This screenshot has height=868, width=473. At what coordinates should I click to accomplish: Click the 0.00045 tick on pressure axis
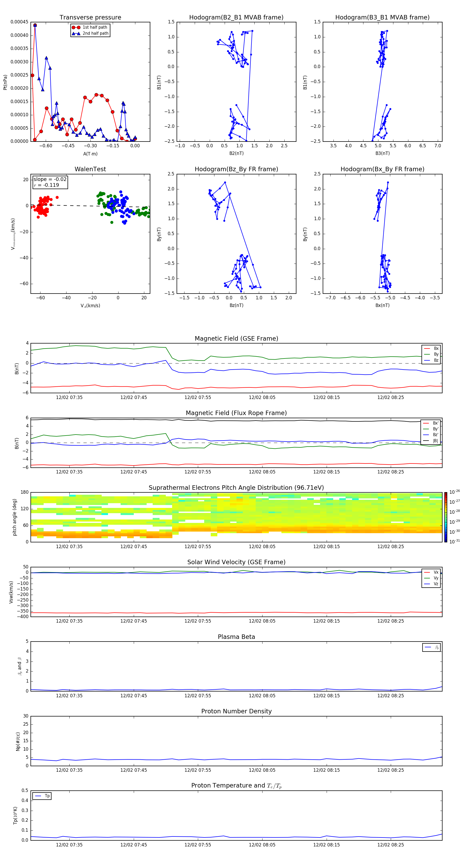[19, 22]
